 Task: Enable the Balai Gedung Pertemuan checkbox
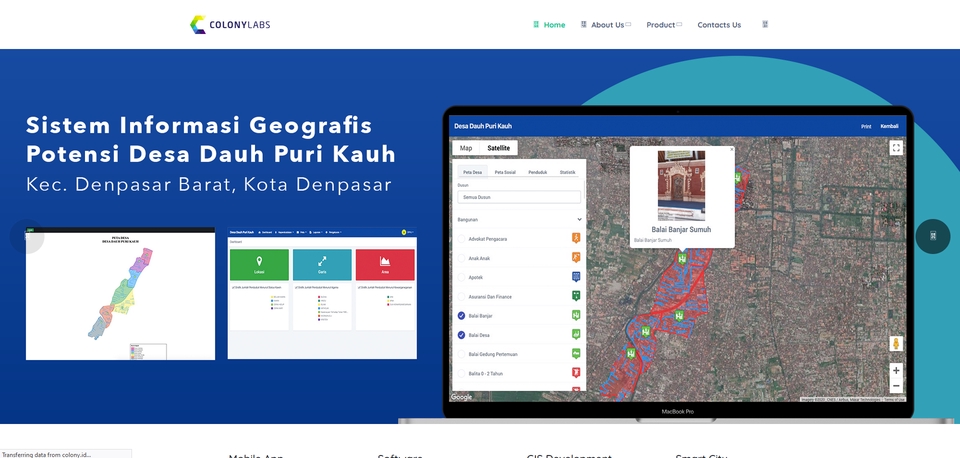point(461,355)
